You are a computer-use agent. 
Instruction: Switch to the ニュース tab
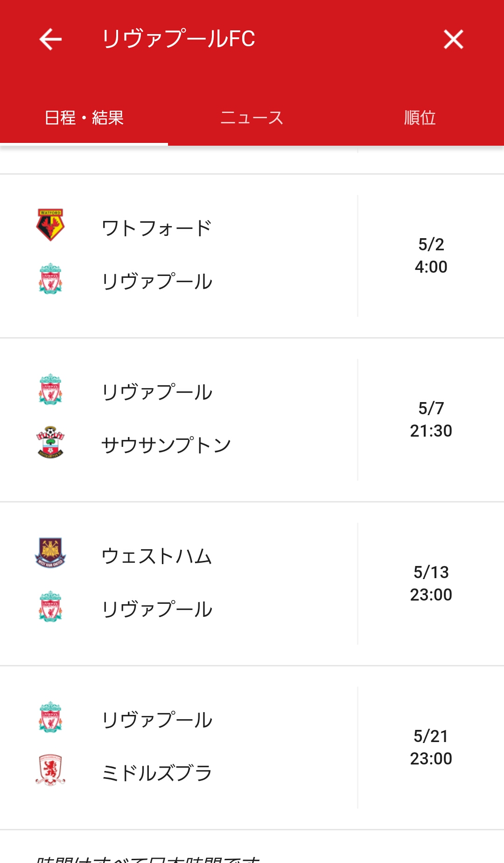pyautogui.click(x=252, y=118)
